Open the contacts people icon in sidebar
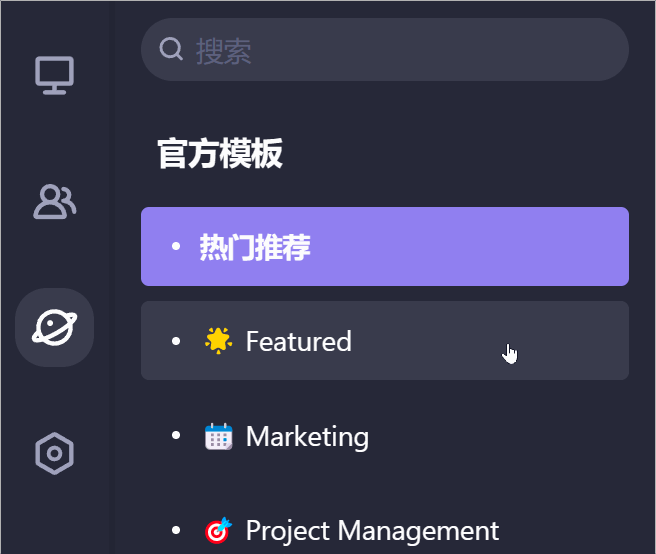 tap(54, 201)
